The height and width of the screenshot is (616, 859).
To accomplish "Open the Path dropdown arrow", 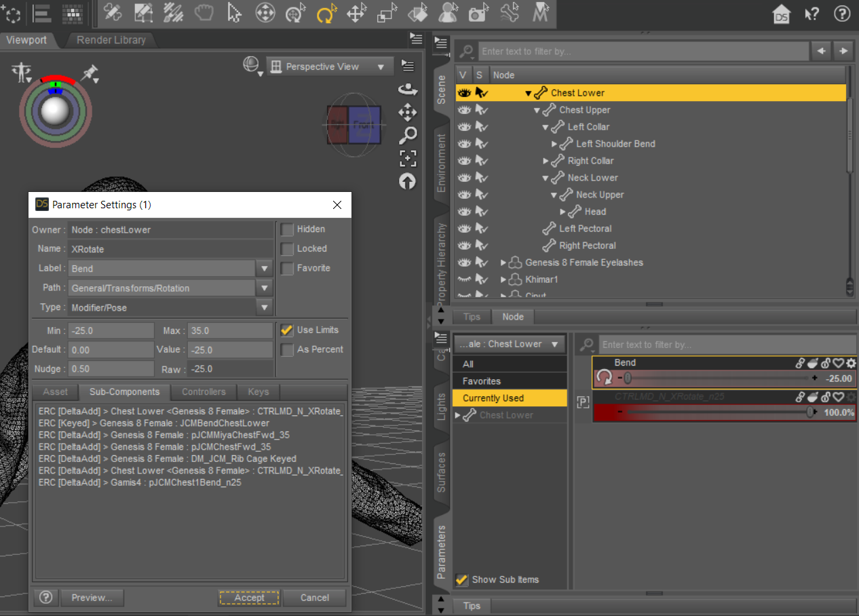I will [265, 288].
